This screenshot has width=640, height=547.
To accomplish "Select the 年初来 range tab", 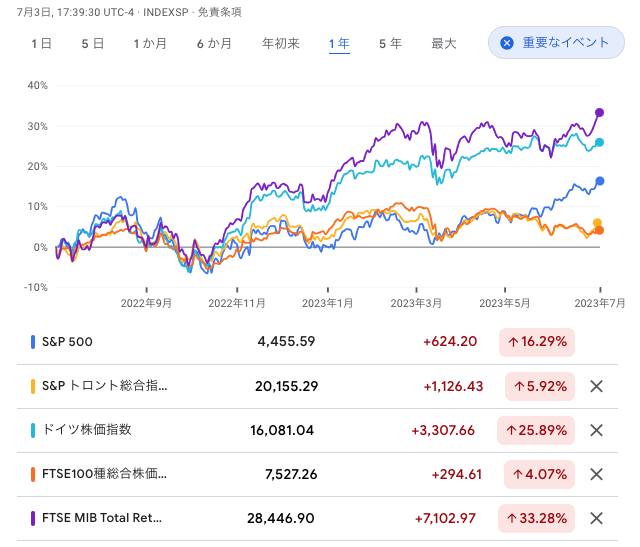I will point(281,43).
